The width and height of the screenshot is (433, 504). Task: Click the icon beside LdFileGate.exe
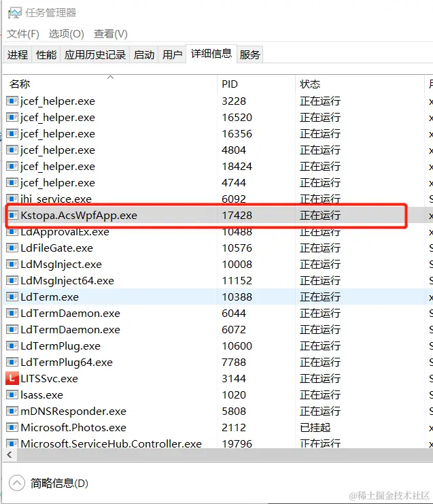click(12, 248)
